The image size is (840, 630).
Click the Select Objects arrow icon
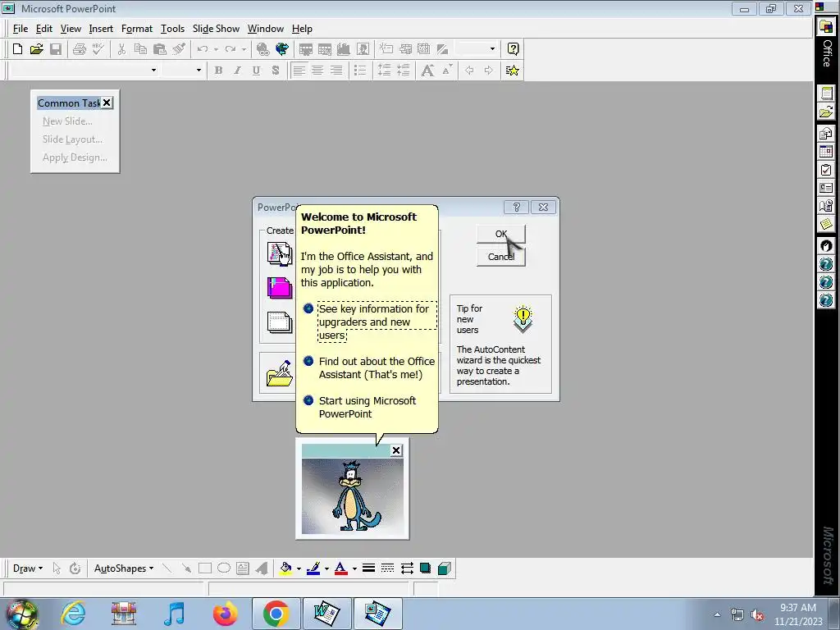(57, 568)
